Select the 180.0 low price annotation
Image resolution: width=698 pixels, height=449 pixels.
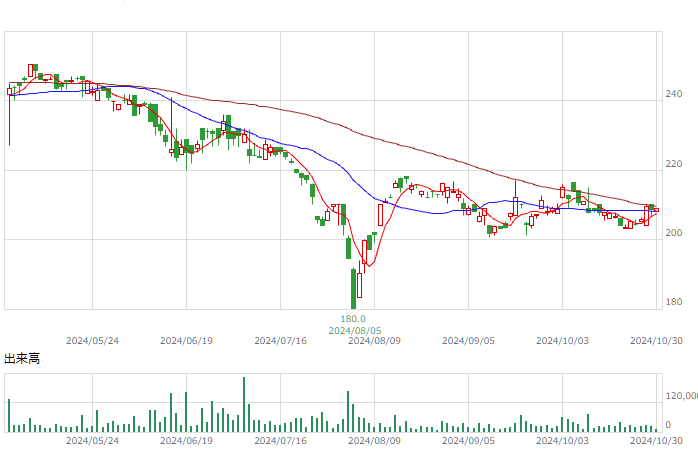pyautogui.click(x=353, y=319)
